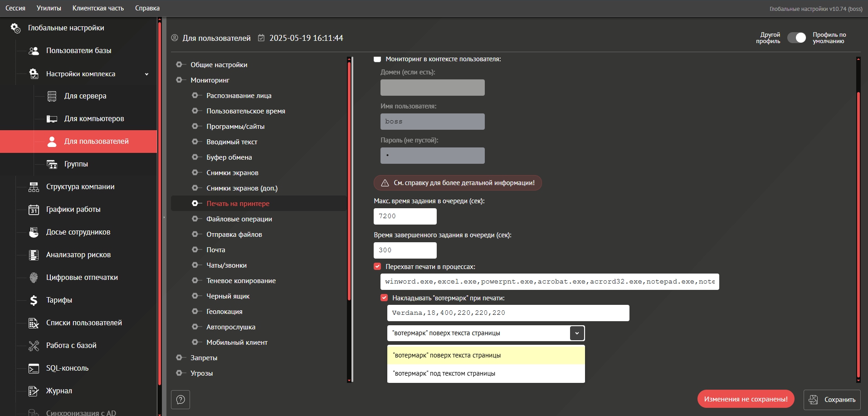Click the Сохранить button
This screenshot has width=868, height=416.
coord(832,400)
